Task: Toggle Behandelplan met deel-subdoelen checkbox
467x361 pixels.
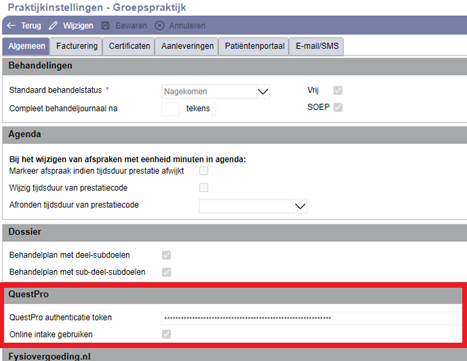Action: 166,255
